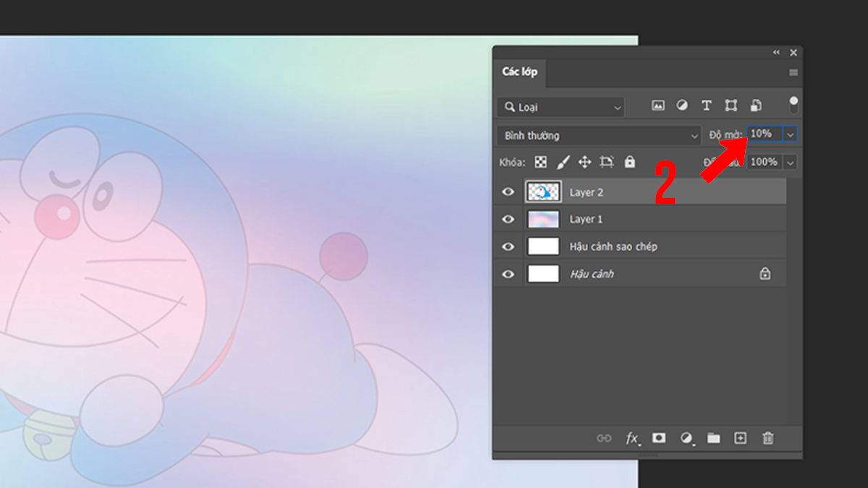This screenshot has height=488, width=868.
Task: Toggle the layer filtering switch
Action: [793, 105]
